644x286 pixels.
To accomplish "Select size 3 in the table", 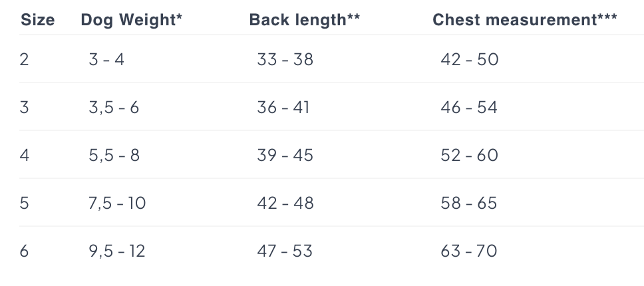I will (x=24, y=108).
